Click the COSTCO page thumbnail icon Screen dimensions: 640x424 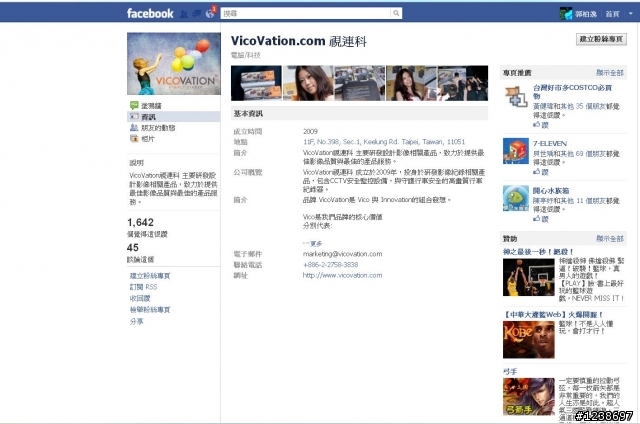point(516,97)
